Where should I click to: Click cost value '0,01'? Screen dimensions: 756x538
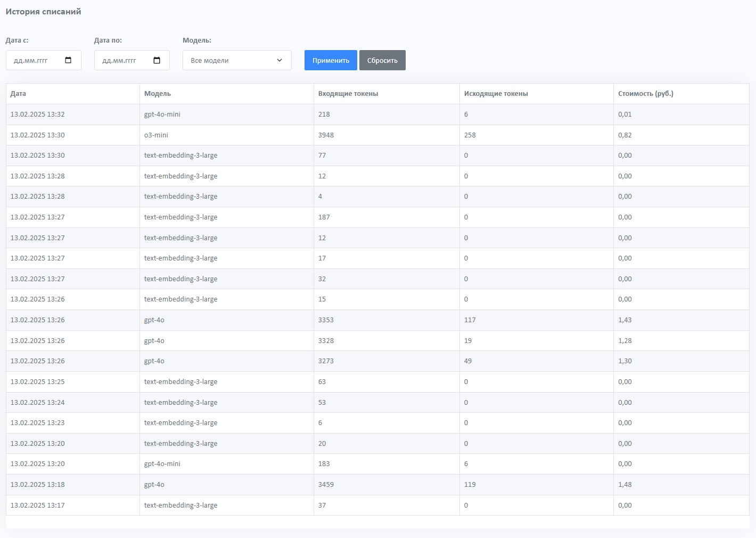click(625, 115)
